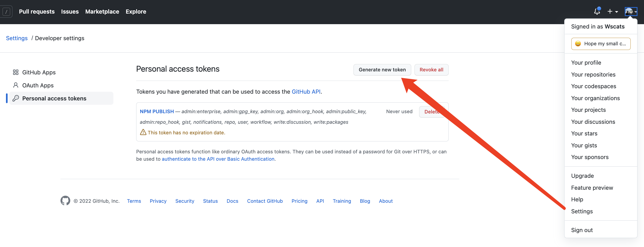The height and width of the screenshot is (247, 644).
Task: Open Your stars from user menu
Action: [x=584, y=134]
